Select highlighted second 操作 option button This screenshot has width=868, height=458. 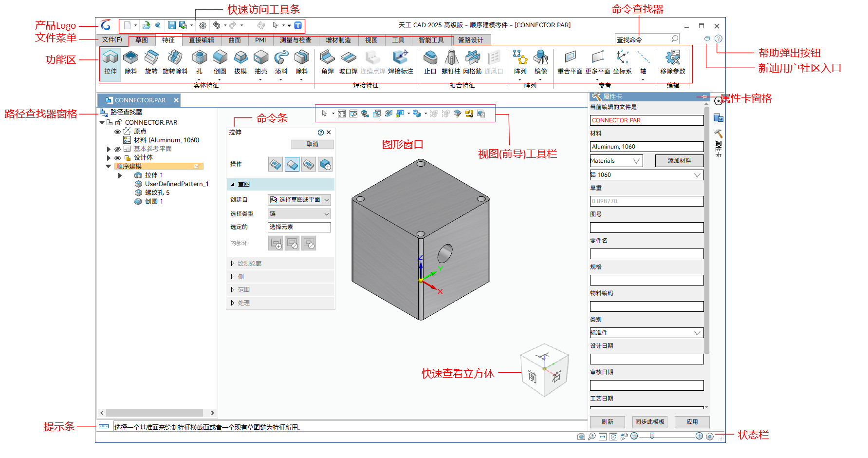point(292,164)
